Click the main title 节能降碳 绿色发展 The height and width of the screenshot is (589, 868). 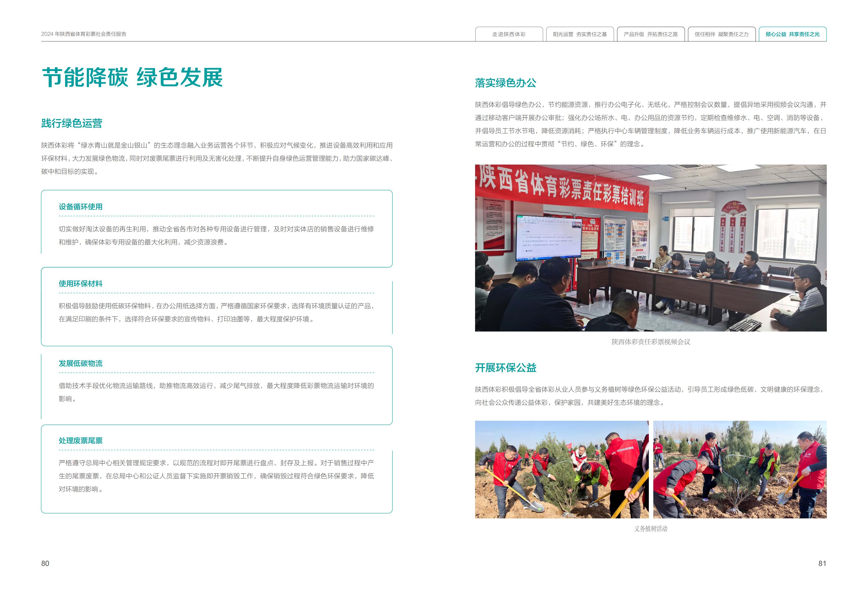pos(133,78)
